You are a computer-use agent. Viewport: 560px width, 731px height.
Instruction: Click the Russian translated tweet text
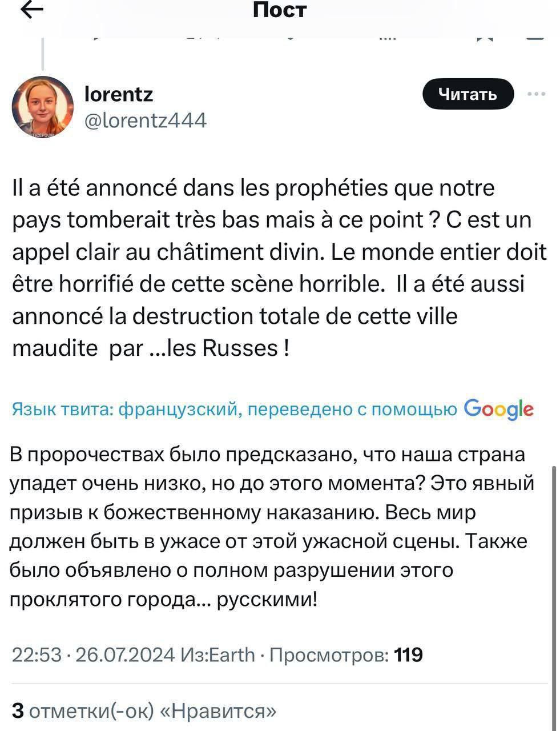[x=272, y=527]
